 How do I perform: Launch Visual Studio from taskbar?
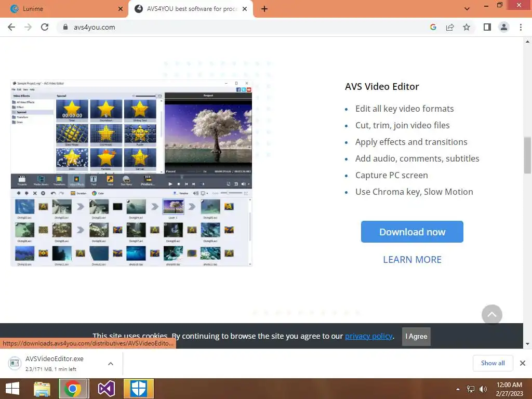106,389
